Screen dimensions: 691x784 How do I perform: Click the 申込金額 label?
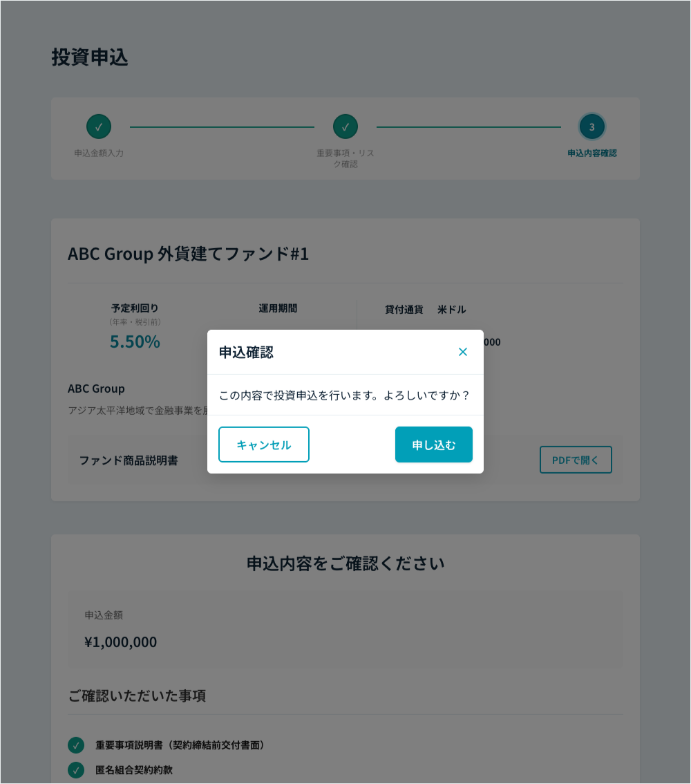coord(104,615)
